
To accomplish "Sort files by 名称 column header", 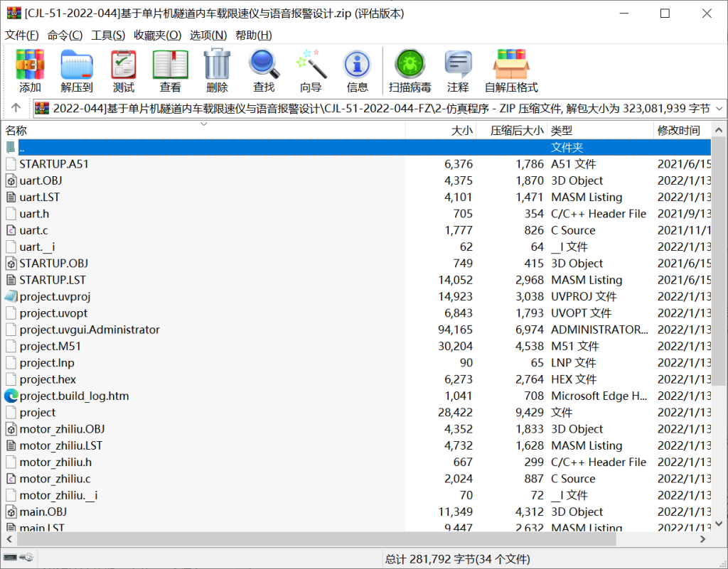I will click(17, 131).
